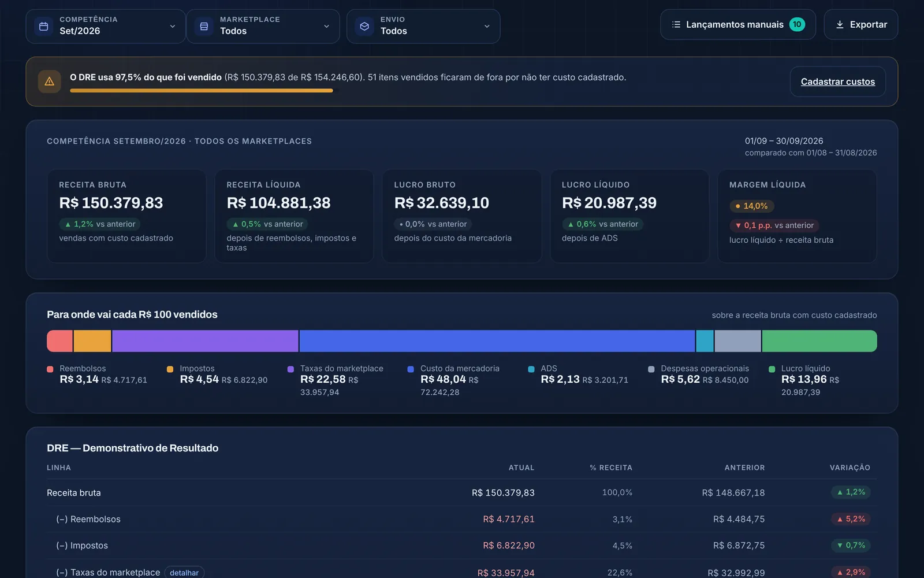Click the date range 01/09 – 30/09/2026

(x=784, y=141)
